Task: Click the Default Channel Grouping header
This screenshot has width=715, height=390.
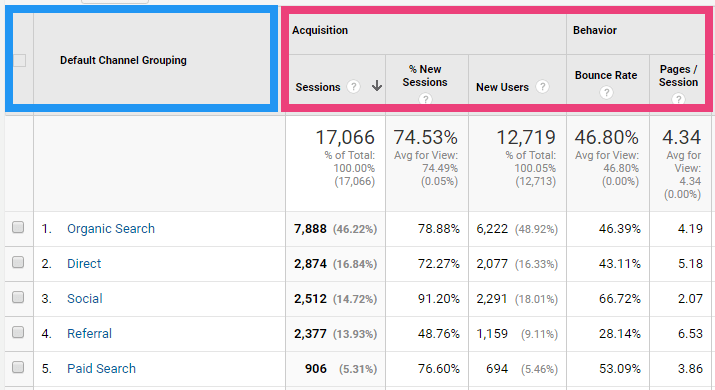Action: (x=123, y=60)
